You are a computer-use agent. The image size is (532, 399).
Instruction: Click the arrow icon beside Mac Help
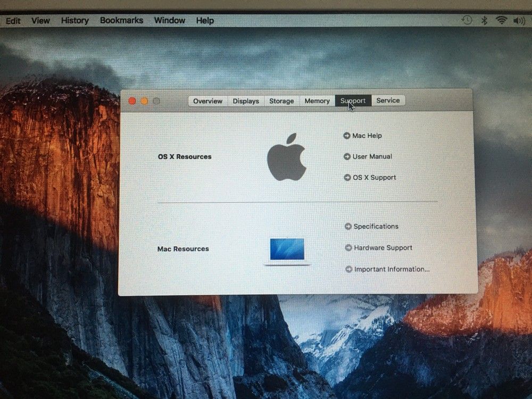pos(347,136)
